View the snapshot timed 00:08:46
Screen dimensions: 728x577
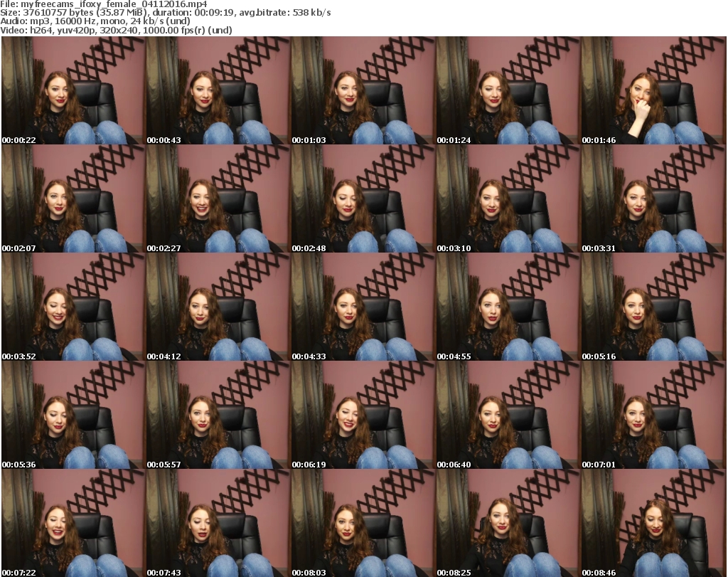coord(653,523)
